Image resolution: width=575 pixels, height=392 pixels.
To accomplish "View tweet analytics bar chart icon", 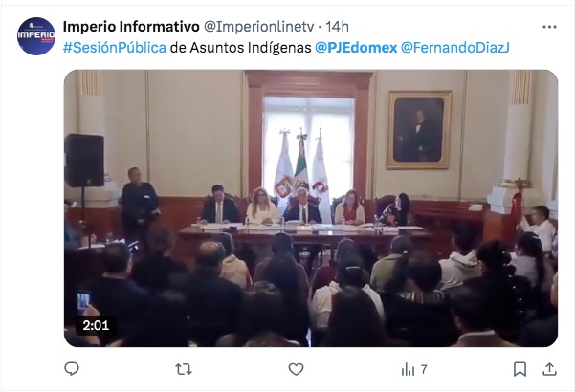I will [408, 369].
